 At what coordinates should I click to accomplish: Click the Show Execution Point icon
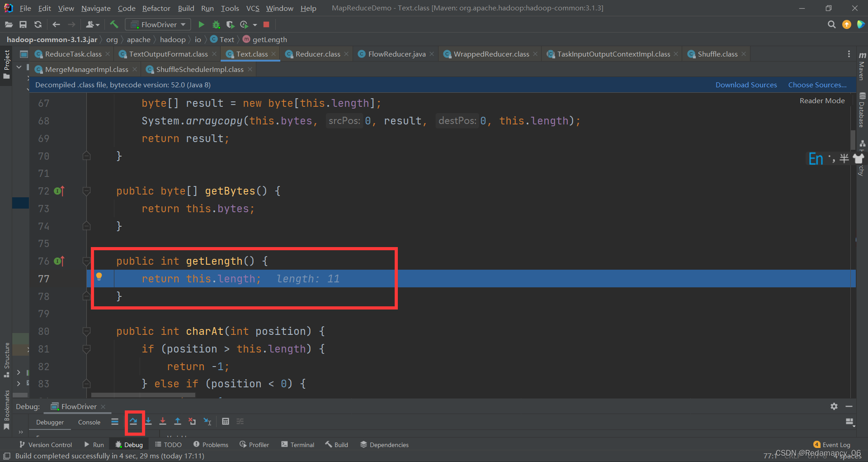pyautogui.click(x=115, y=422)
